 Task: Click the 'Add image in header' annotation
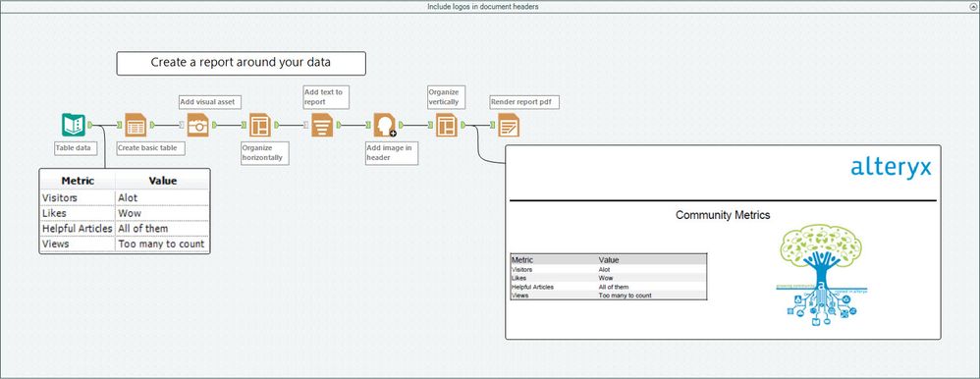pos(391,153)
